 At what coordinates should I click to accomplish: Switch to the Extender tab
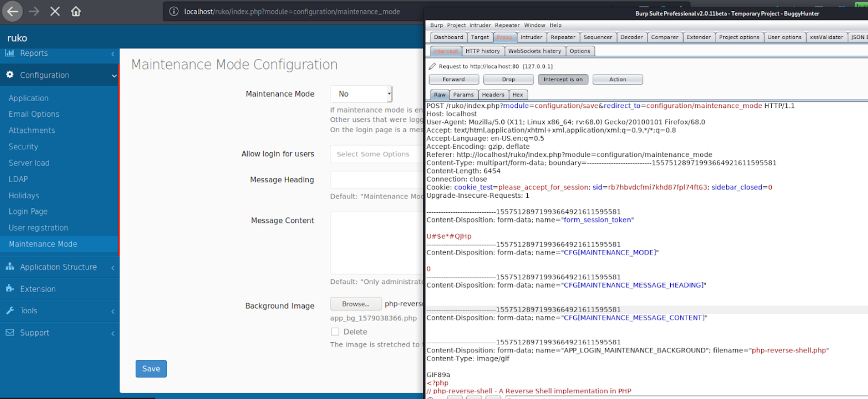tap(699, 37)
